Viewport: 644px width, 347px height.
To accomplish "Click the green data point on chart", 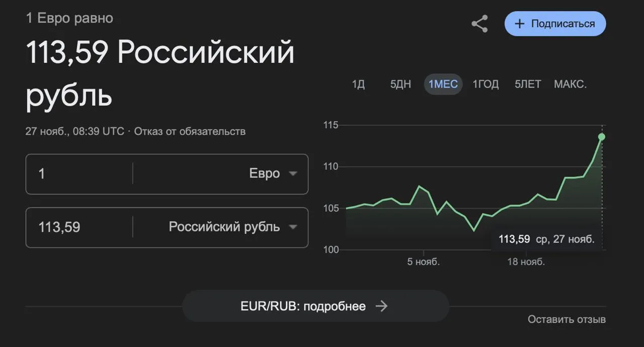I will [x=601, y=137].
